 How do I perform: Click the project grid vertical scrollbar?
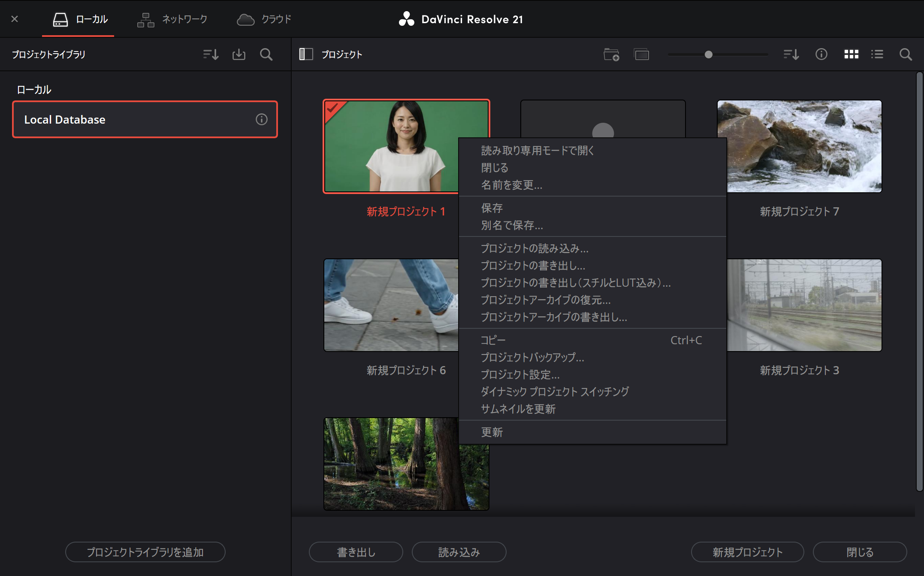[919, 281]
